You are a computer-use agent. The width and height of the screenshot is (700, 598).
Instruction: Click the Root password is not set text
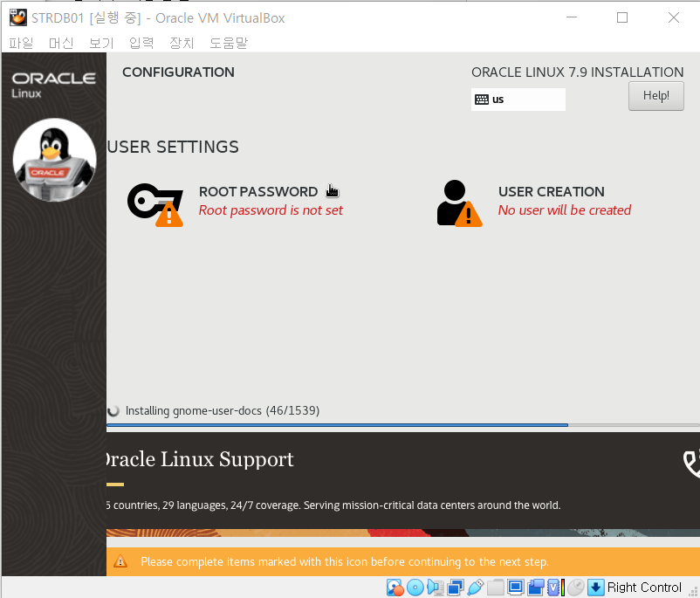[271, 210]
